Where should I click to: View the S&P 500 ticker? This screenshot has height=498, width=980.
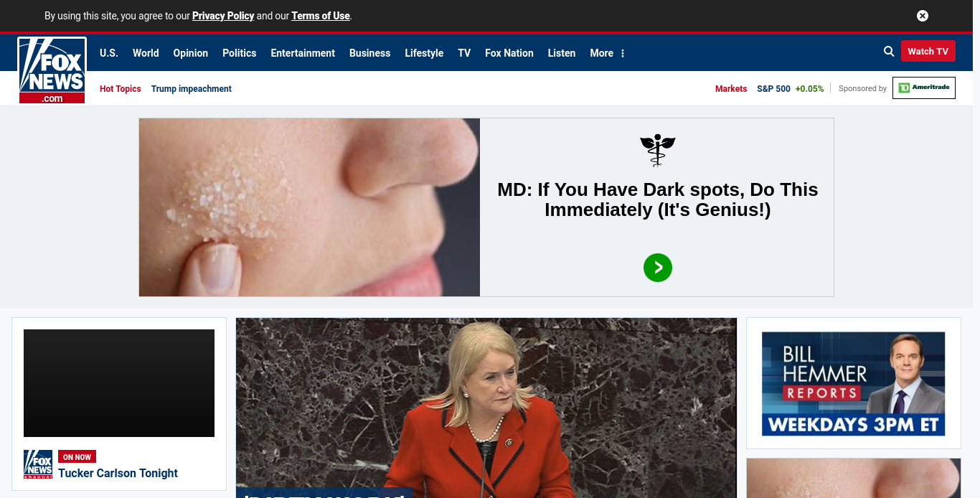[x=773, y=89]
